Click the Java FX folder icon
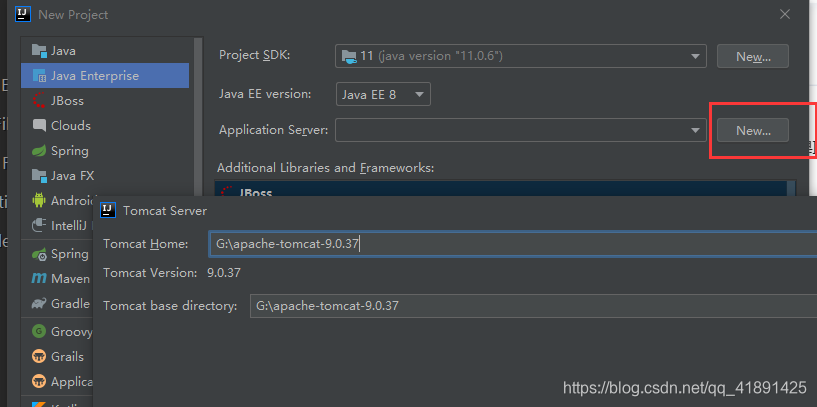This screenshot has width=817, height=407. [40, 176]
